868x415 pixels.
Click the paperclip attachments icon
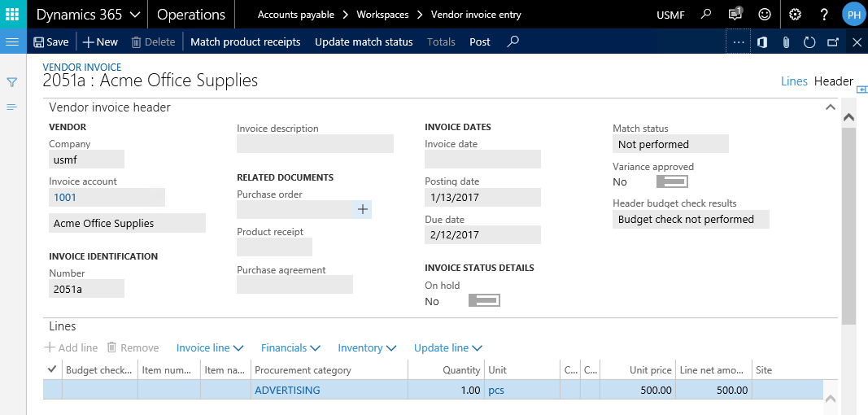click(x=786, y=42)
